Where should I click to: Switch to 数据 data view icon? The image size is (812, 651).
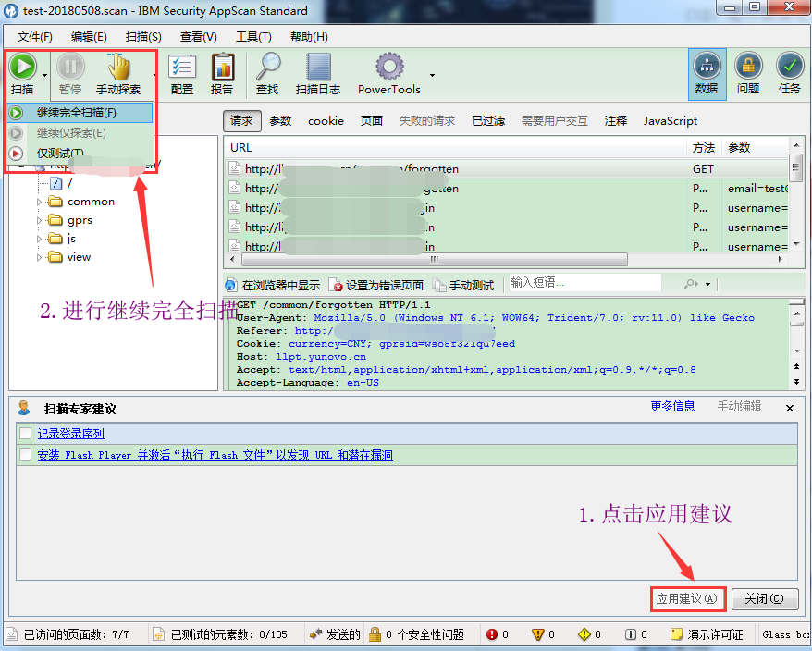(707, 66)
